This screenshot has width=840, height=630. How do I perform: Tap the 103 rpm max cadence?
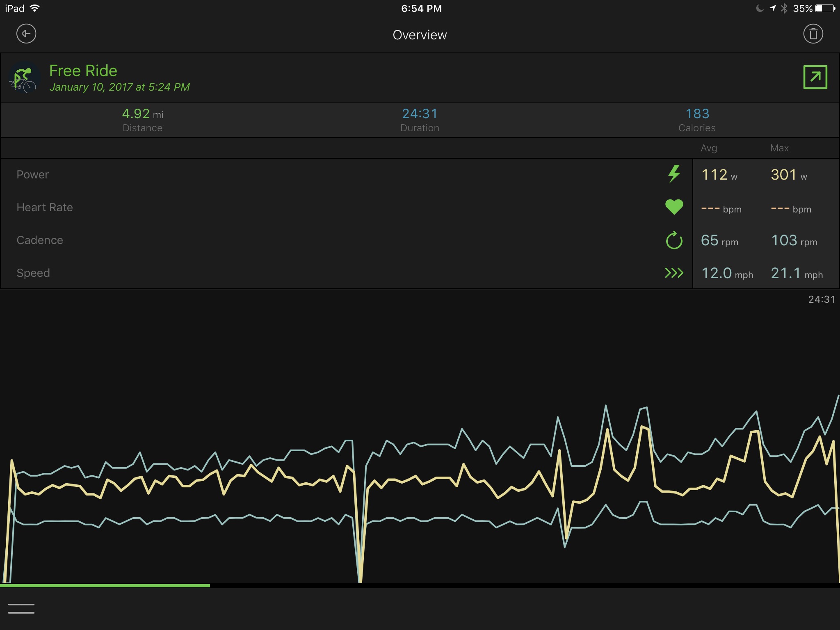[x=794, y=240]
